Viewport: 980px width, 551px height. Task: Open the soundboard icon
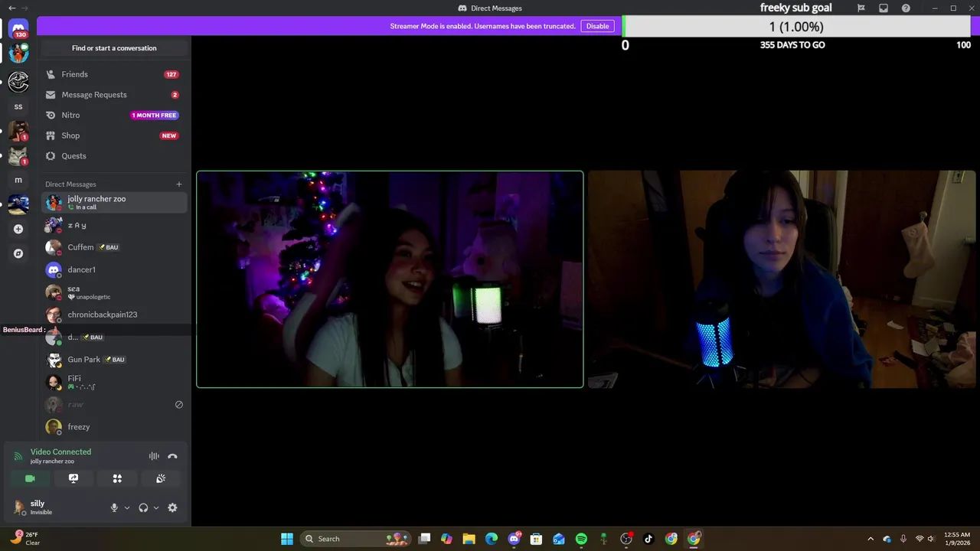(161, 478)
